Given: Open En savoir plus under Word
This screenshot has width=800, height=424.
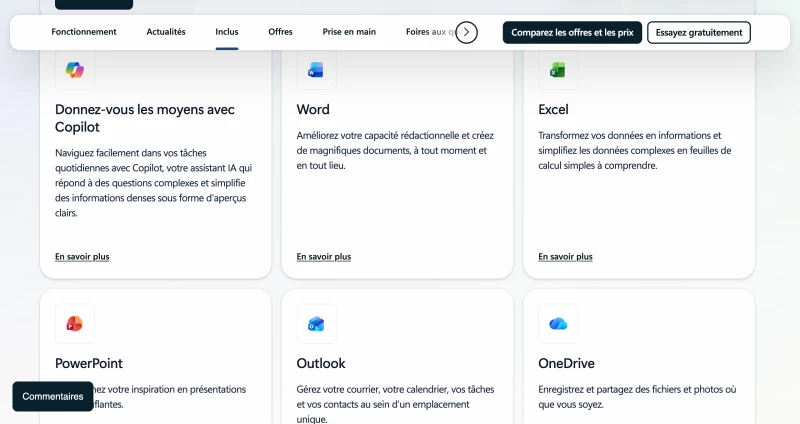Looking at the screenshot, I should [x=324, y=257].
